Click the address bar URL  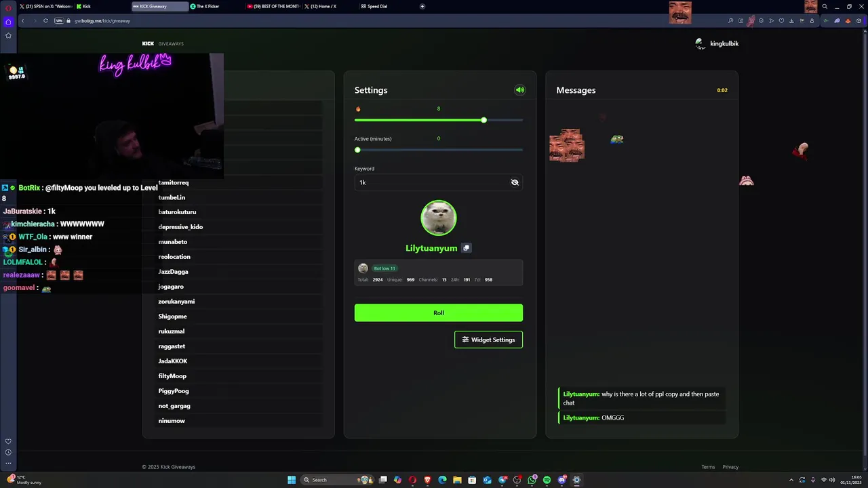pyautogui.click(x=102, y=21)
